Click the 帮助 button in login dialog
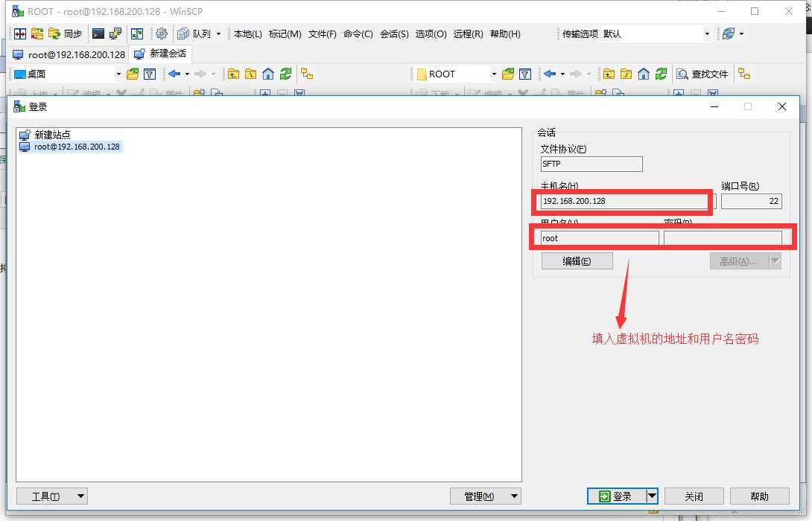Screen dimensions: 812x521 tap(760, 496)
